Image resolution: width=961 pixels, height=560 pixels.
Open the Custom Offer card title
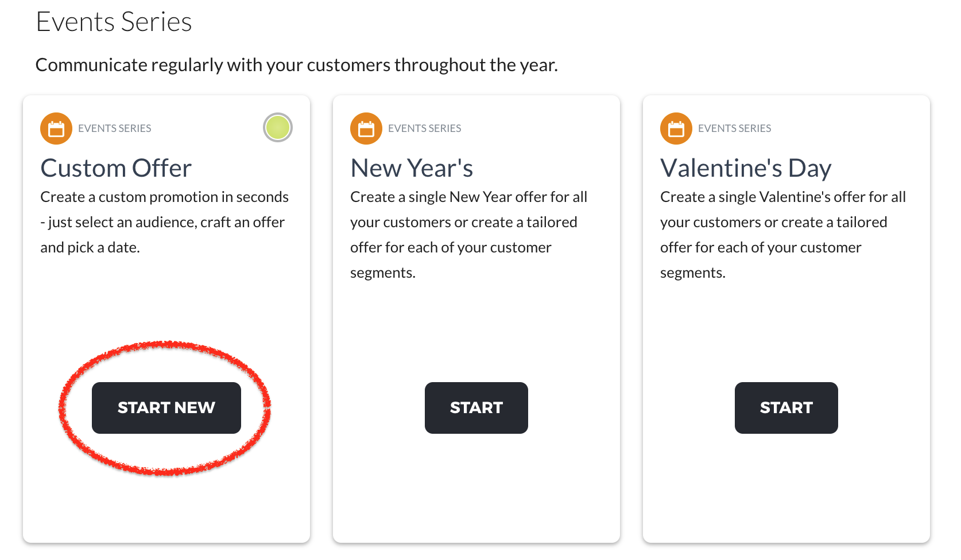116,169
